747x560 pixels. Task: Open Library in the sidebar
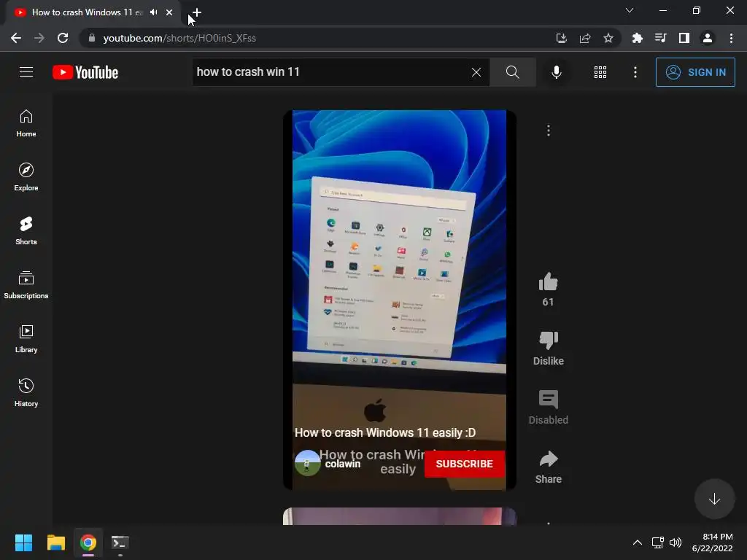tap(26, 338)
